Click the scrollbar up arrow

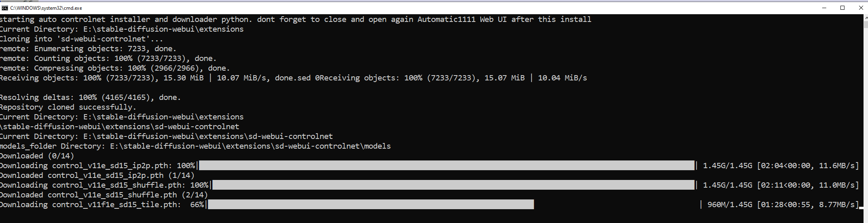[865, 17]
